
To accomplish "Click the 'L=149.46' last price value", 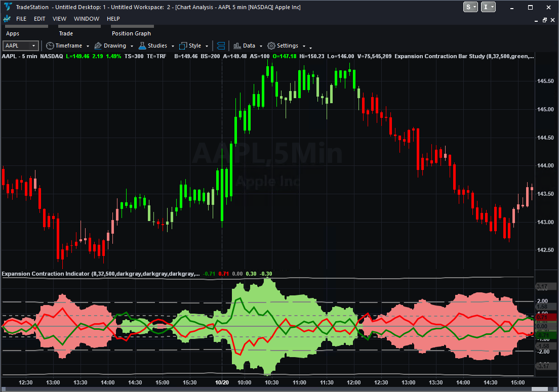I will pyautogui.click(x=77, y=56).
